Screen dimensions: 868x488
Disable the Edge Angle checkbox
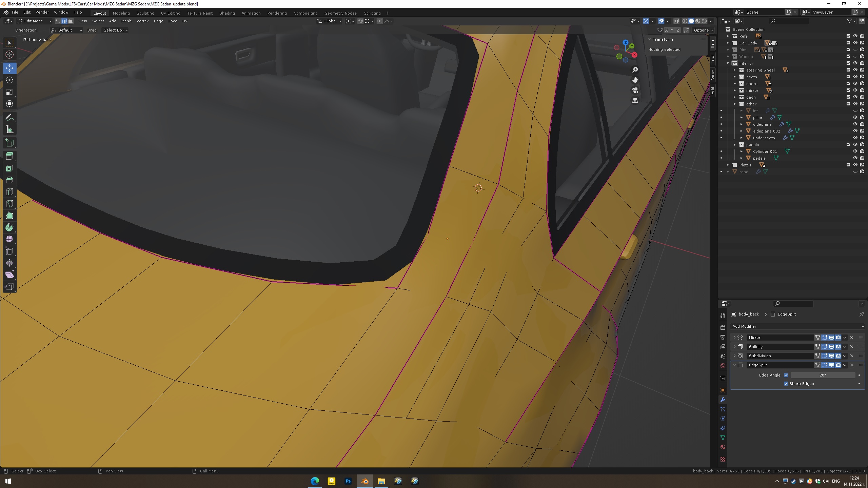pos(786,375)
